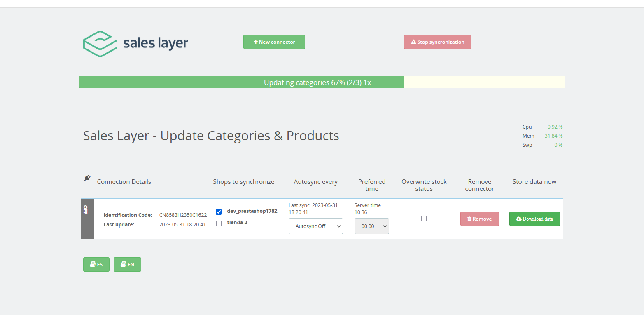
Task: Click the New connector button
Action: pyautogui.click(x=274, y=42)
